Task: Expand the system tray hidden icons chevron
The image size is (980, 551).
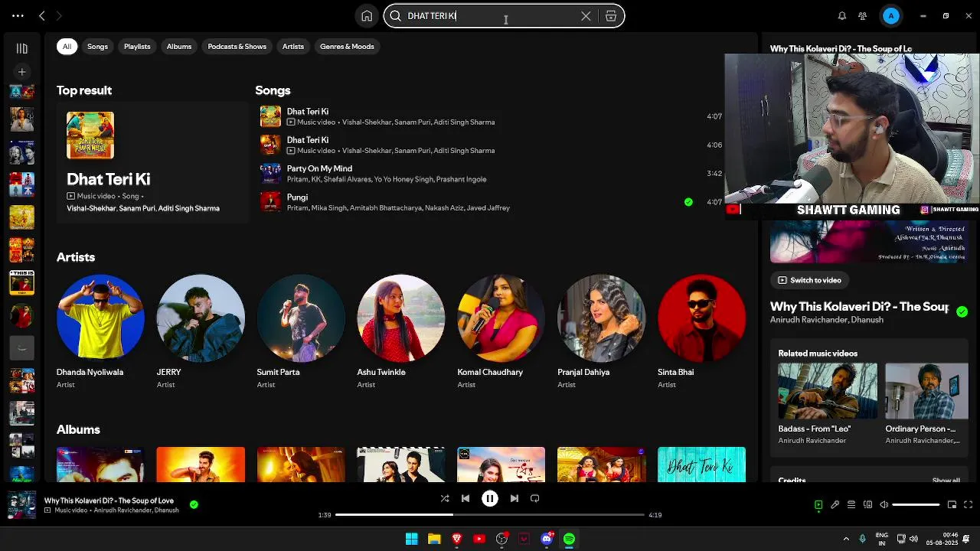Action: pyautogui.click(x=846, y=539)
